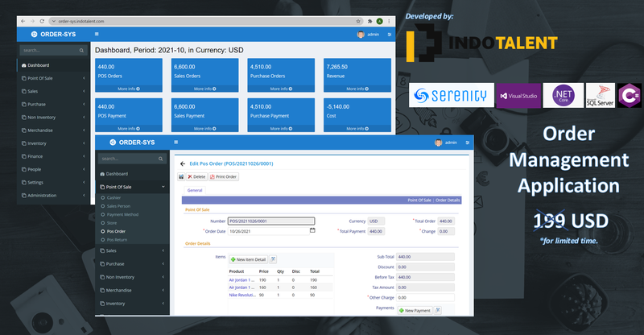Open More info on the POS Orders card
This screenshot has height=335, width=644.
click(x=129, y=89)
